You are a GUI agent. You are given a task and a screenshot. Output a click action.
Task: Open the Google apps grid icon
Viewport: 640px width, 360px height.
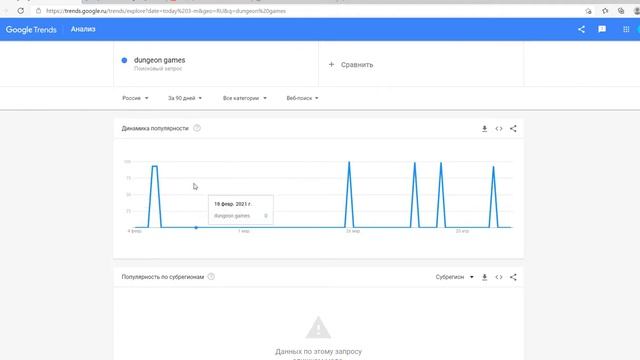point(626,29)
